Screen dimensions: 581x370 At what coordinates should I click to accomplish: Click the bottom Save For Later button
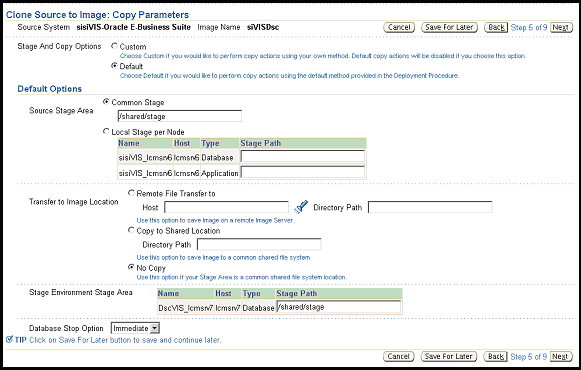[449, 356]
